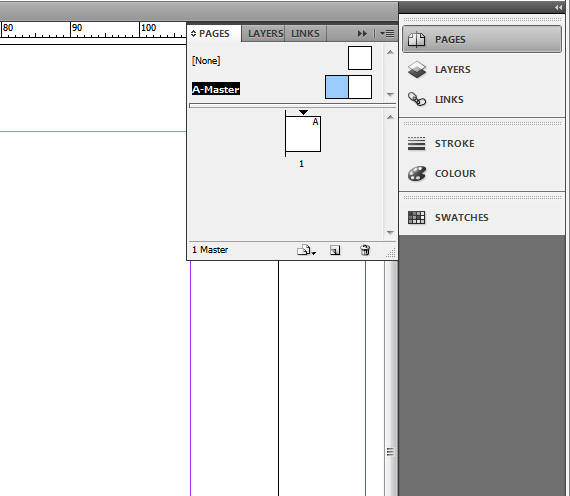Open the Stroke panel dock icon
This screenshot has width=570, height=496.
pos(482,143)
